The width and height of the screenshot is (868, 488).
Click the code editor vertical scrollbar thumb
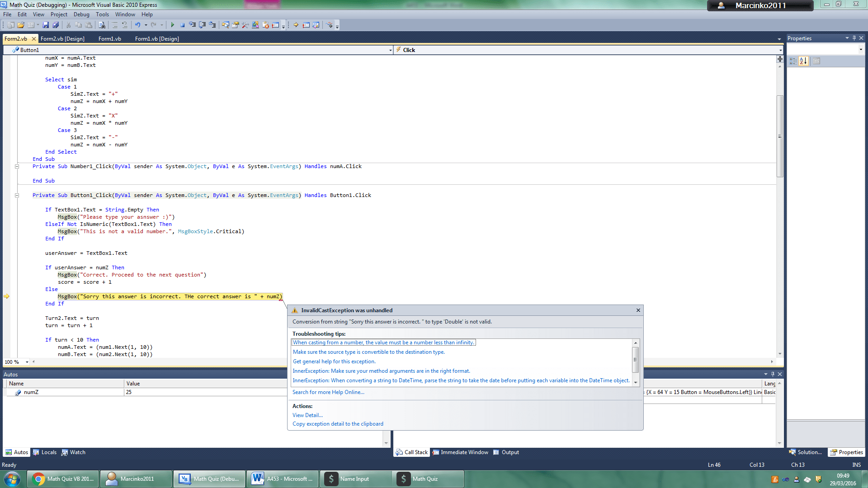point(780,136)
